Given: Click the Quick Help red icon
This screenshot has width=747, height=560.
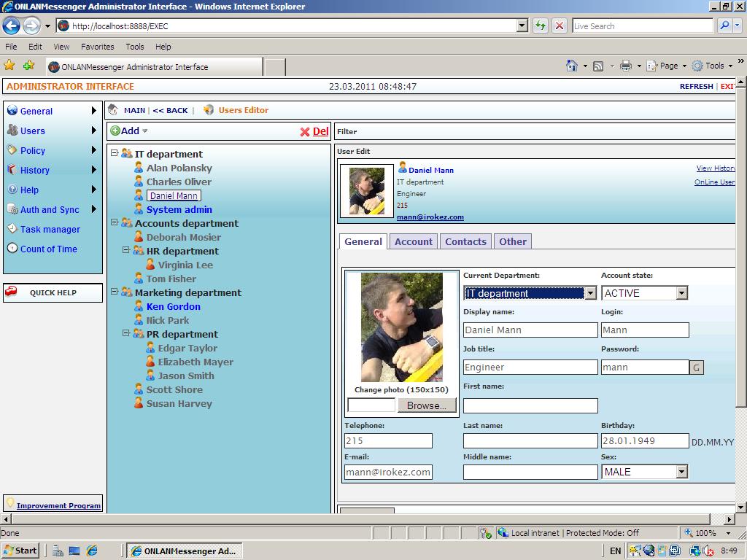Looking at the screenshot, I should [x=12, y=292].
